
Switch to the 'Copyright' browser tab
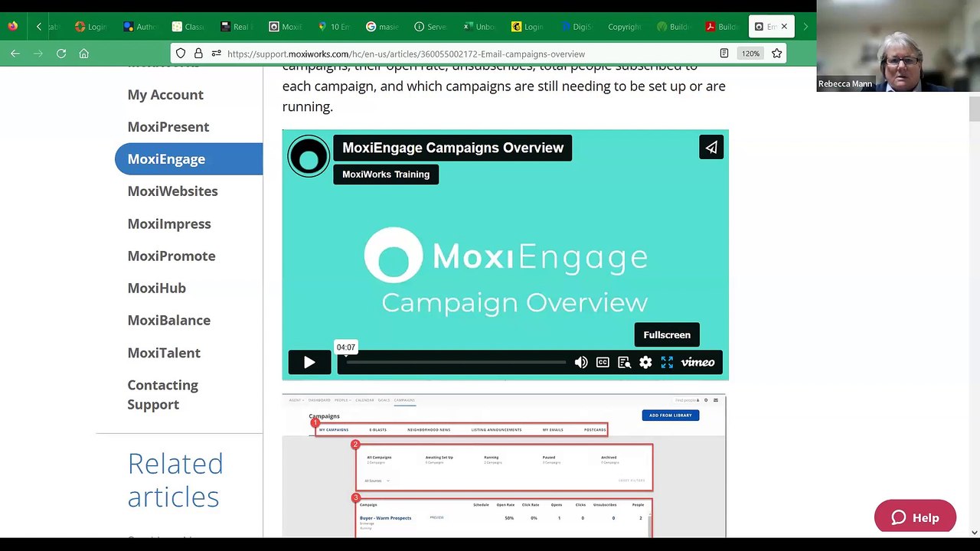(x=624, y=26)
